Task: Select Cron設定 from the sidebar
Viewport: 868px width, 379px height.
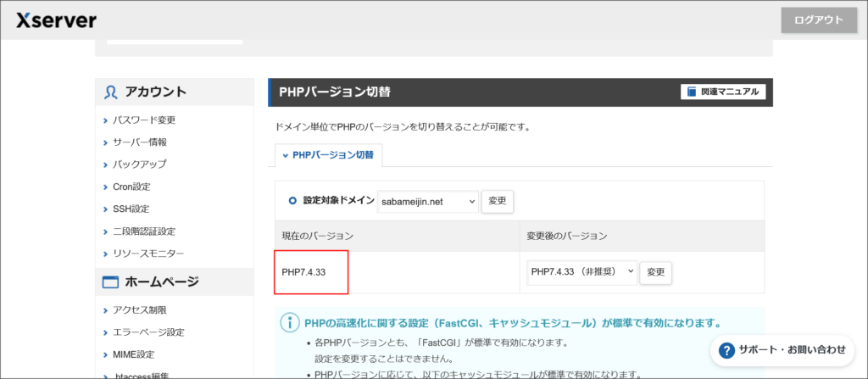Action: (131, 187)
